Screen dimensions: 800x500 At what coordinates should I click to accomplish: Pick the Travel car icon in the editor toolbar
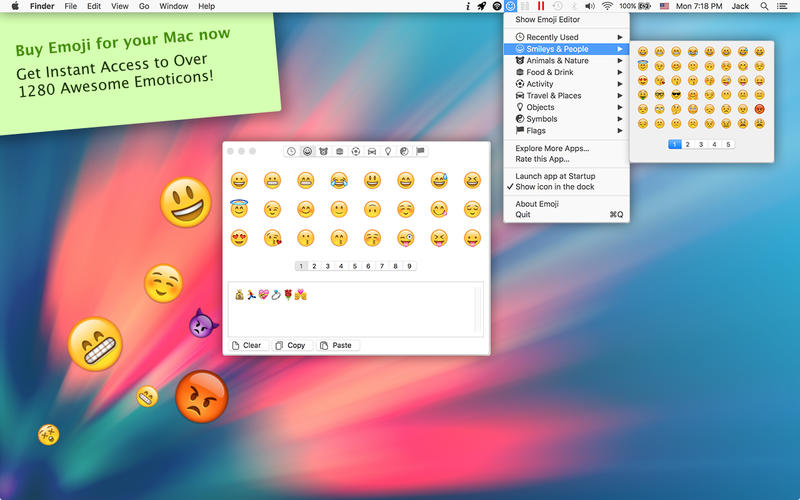coord(372,151)
